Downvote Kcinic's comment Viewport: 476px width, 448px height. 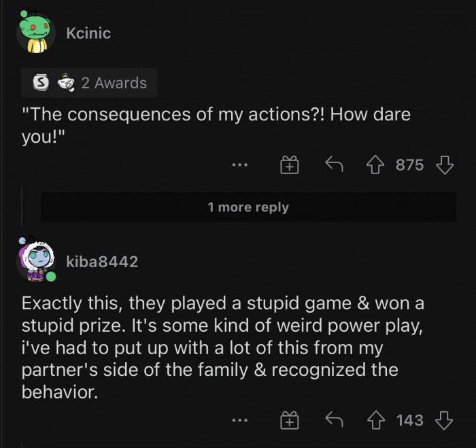(444, 165)
